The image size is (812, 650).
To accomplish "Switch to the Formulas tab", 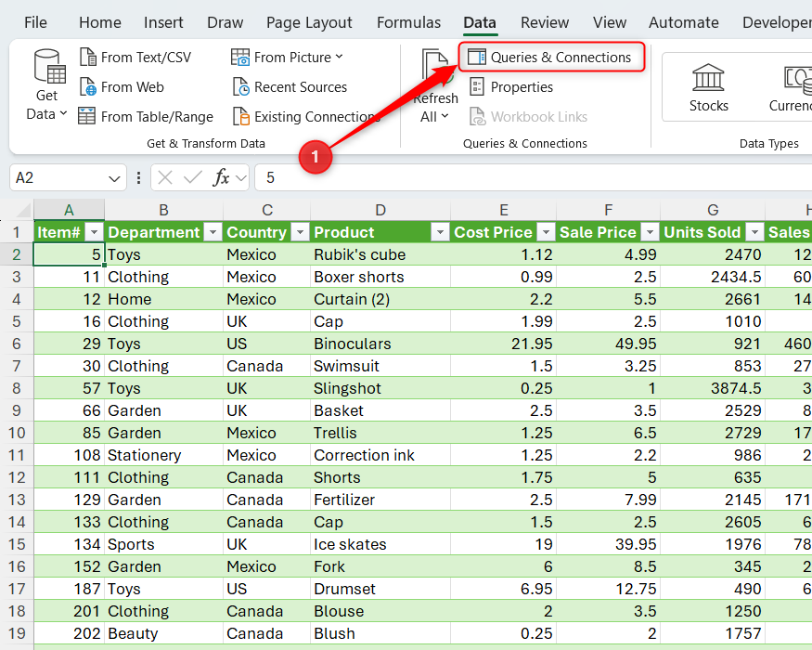I will tap(408, 22).
